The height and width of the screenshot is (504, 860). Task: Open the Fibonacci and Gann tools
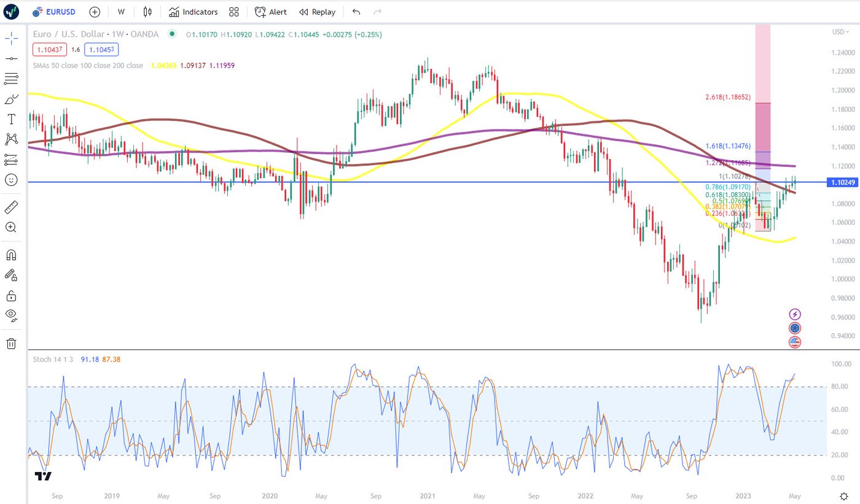click(11, 79)
